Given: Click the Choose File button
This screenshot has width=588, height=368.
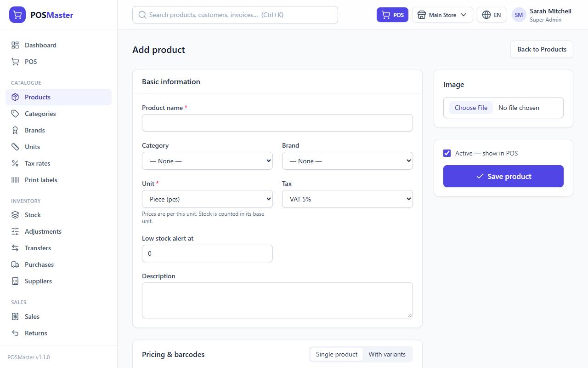Looking at the screenshot, I should (x=471, y=108).
